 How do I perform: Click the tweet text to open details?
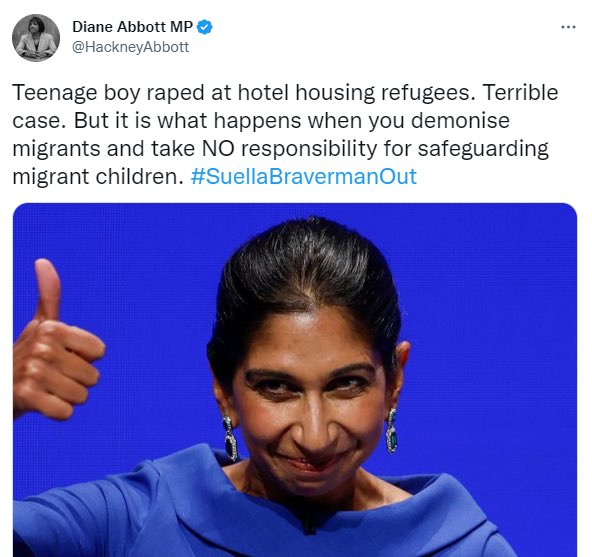pyautogui.click(x=285, y=134)
